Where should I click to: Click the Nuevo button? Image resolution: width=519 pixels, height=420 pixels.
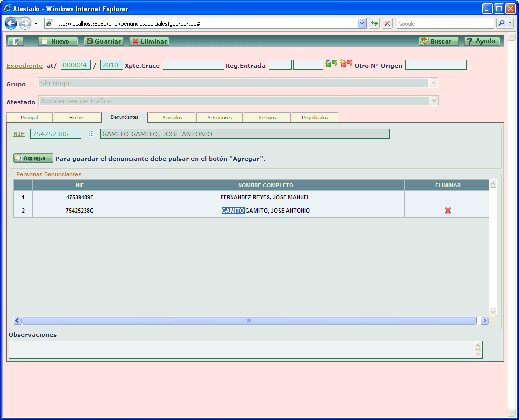click(x=58, y=41)
